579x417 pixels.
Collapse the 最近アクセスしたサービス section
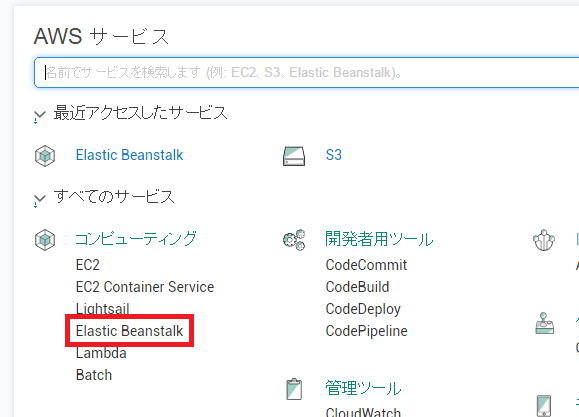(x=40, y=115)
